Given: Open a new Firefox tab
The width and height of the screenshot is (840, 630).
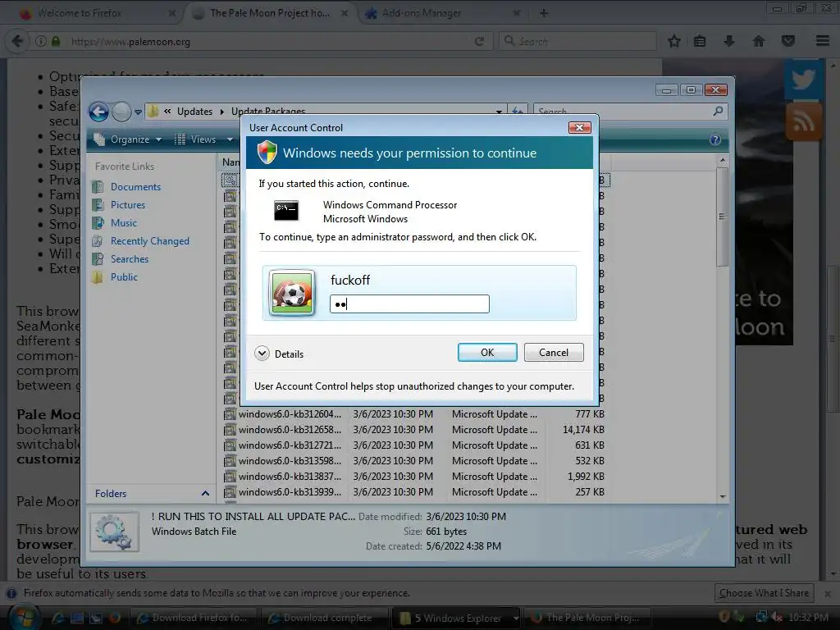Looking at the screenshot, I should 544,13.
